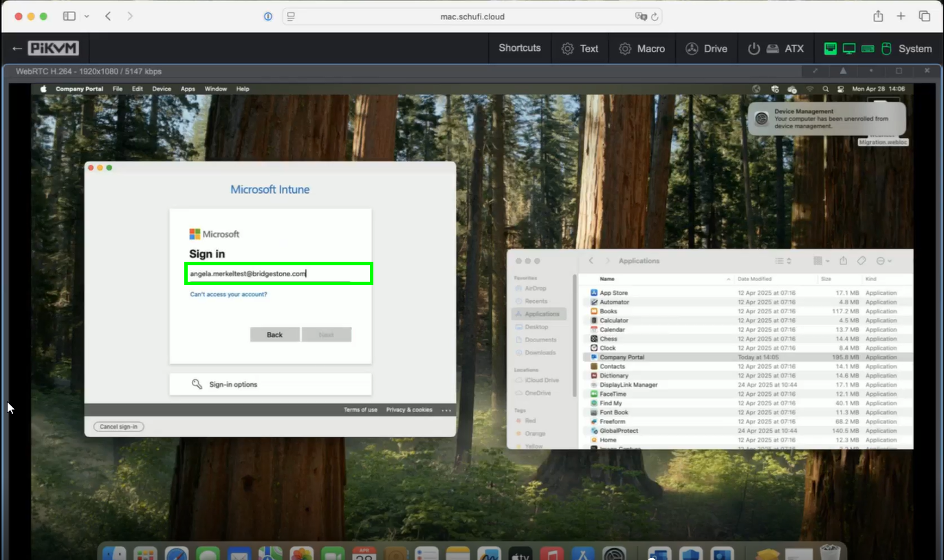
Task: Click the triangle icon in the stream window title bar
Action: pyautogui.click(x=843, y=71)
